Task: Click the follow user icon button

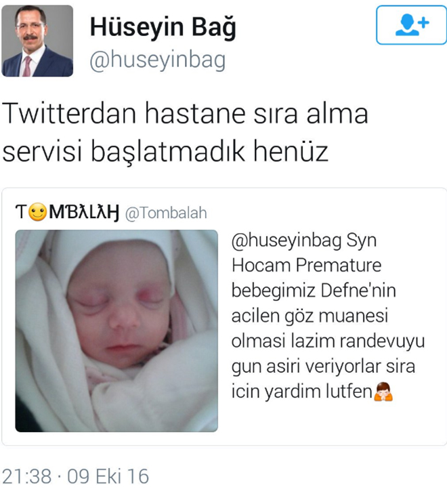Action: pos(411,25)
